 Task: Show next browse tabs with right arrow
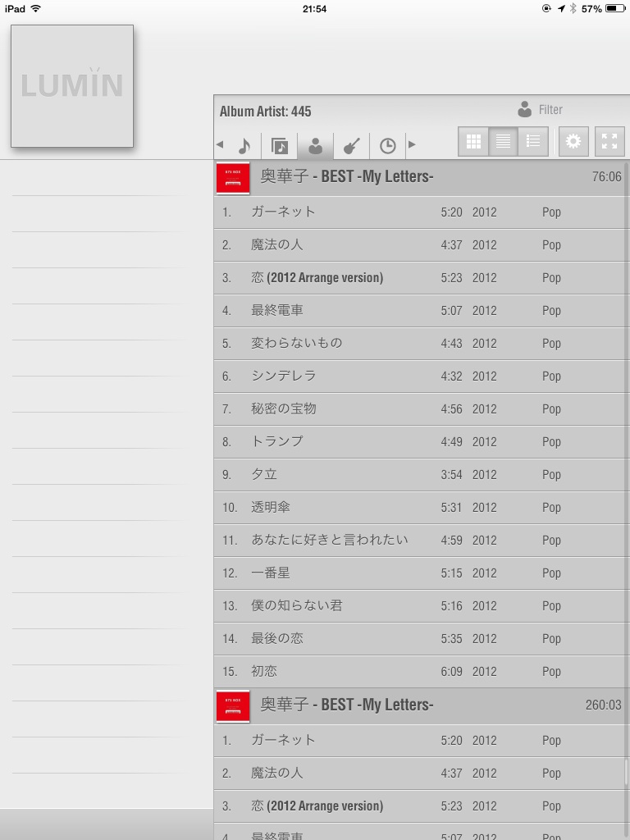(x=412, y=144)
